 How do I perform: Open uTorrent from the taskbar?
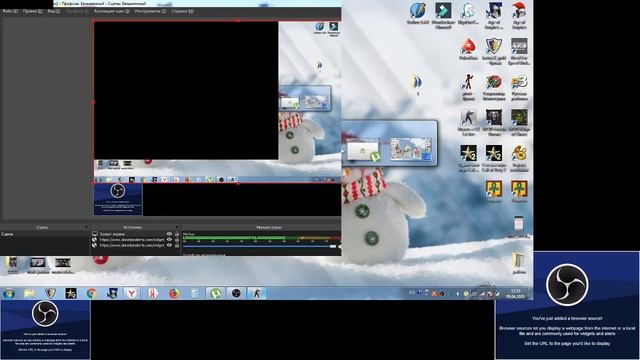(215, 293)
